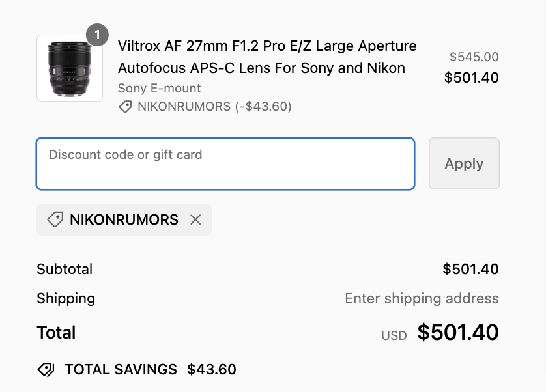546x392 pixels.
Task: Click the crossed-out $545.00 original price
Action: [474, 57]
